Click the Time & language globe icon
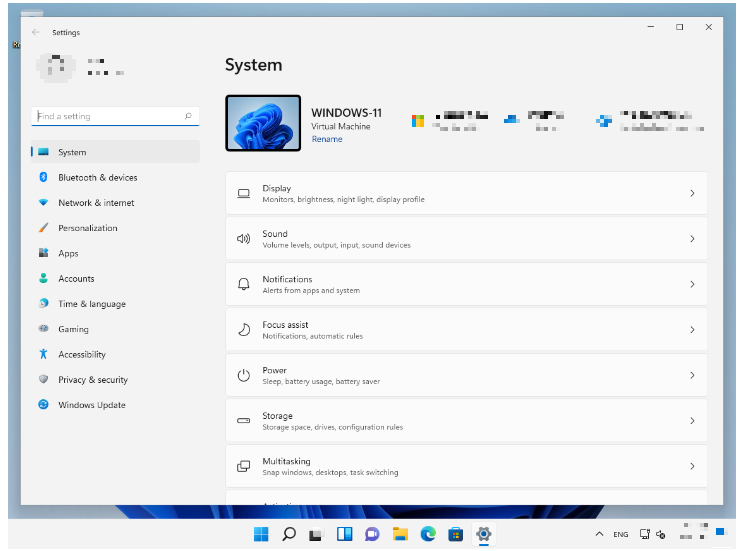This screenshot has height=551, width=738. [43, 303]
